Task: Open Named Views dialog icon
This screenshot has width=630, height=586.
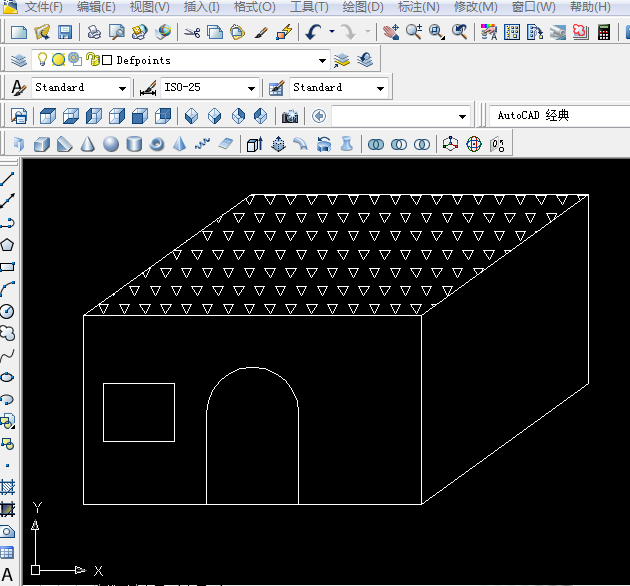Action: click(18, 116)
